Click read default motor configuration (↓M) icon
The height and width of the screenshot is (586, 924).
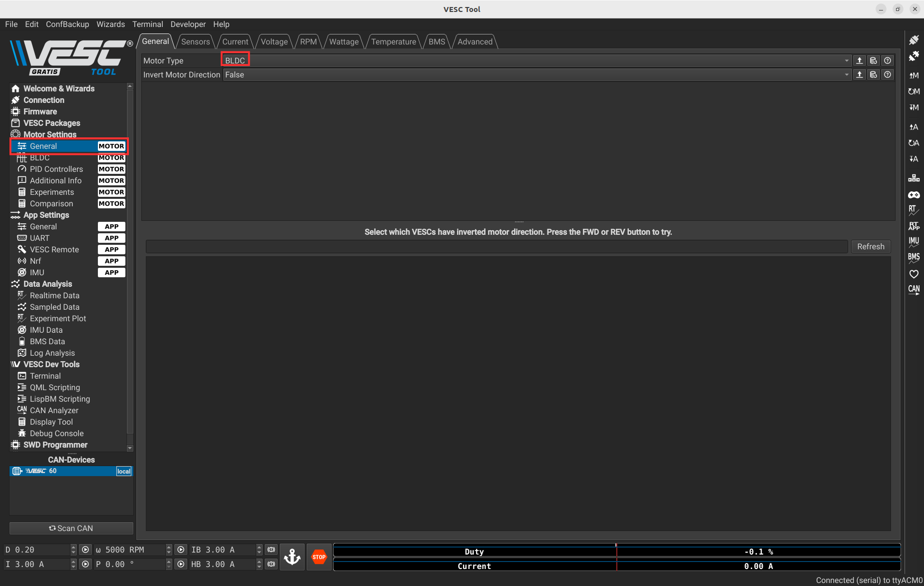point(914,107)
